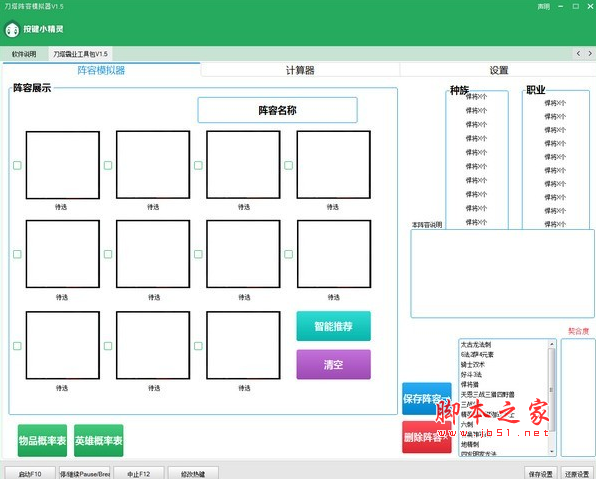This screenshot has height=479, width=596.
Task: Switch to the 计算器 tab
Action: pyautogui.click(x=300, y=70)
